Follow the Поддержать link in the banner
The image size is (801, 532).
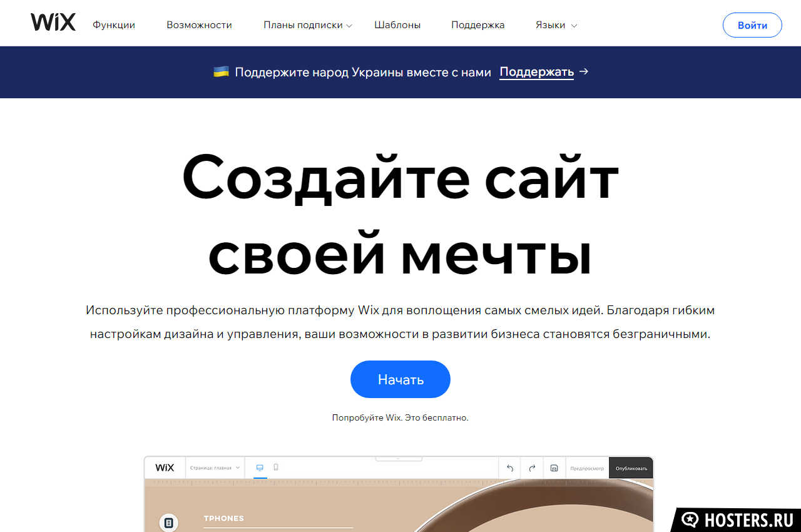(x=536, y=72)
